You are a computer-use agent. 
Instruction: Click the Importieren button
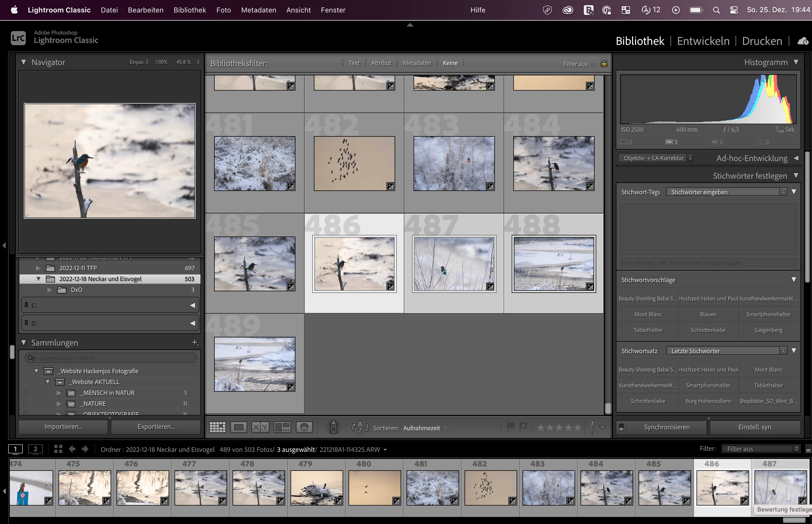[x=63, y=427]
